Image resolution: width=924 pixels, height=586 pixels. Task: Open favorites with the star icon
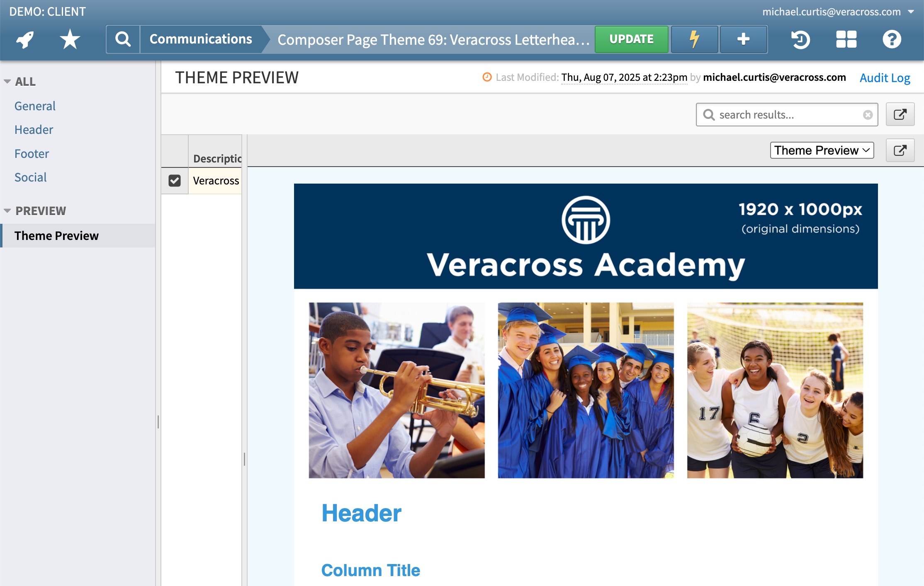tap(70, 39)
